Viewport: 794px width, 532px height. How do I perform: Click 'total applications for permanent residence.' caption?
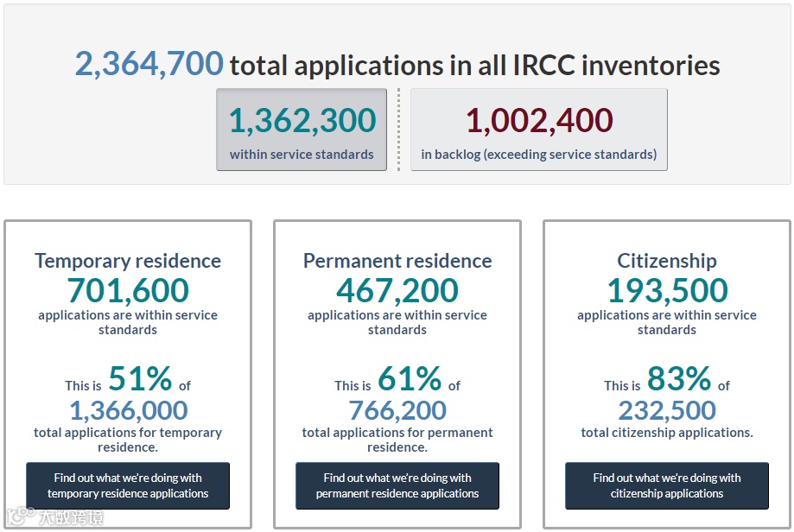(397, 440)
